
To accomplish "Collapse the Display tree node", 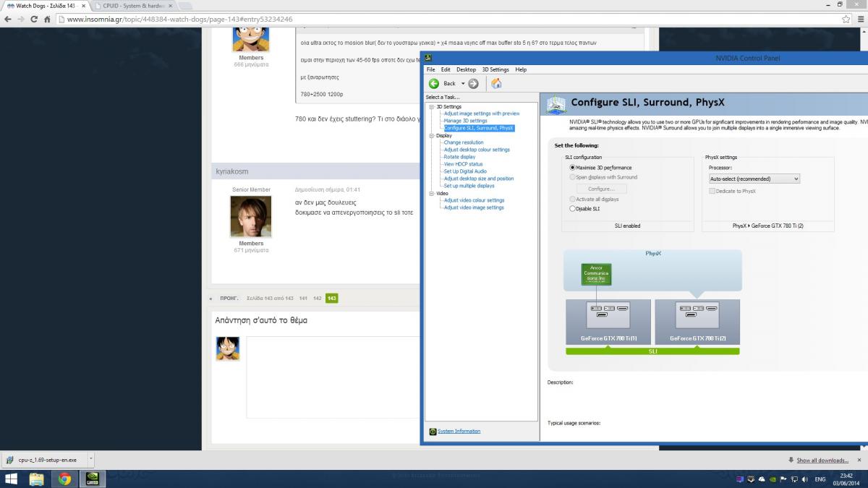I will pos(431,135).
